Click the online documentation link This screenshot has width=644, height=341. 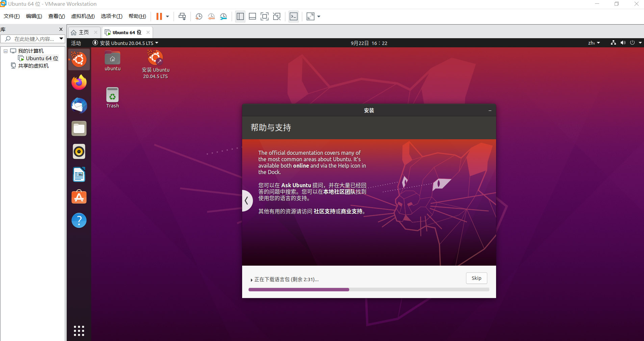(x=301, y=166)
